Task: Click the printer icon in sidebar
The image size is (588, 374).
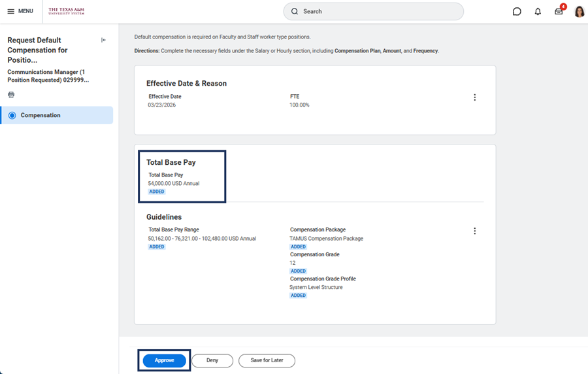Action: coord(11,95)
